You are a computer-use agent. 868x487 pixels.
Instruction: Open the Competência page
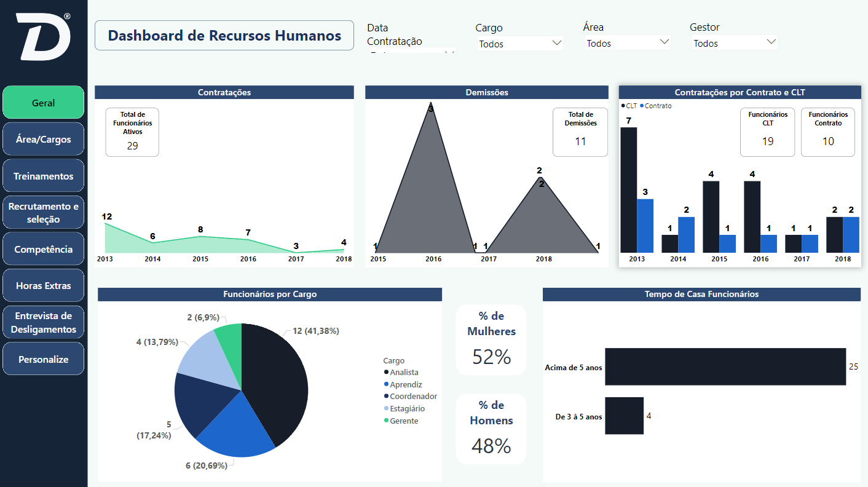44,249
